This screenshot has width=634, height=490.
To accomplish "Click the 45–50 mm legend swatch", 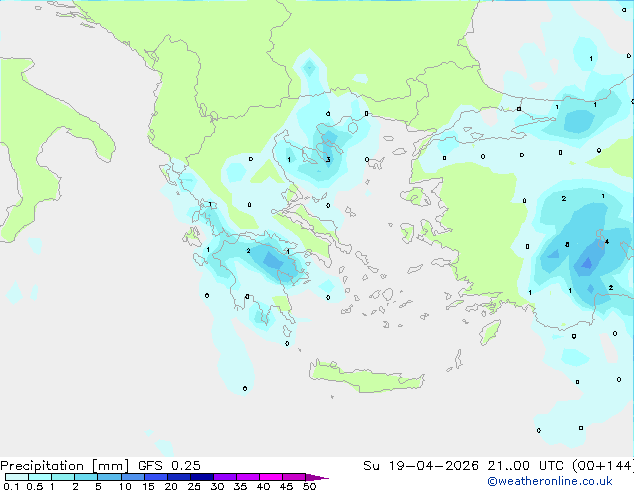I will (294, 477).
